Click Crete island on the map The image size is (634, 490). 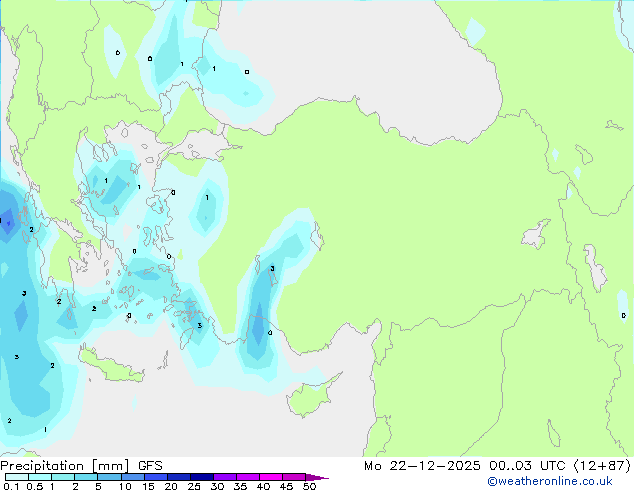point(109,367)
